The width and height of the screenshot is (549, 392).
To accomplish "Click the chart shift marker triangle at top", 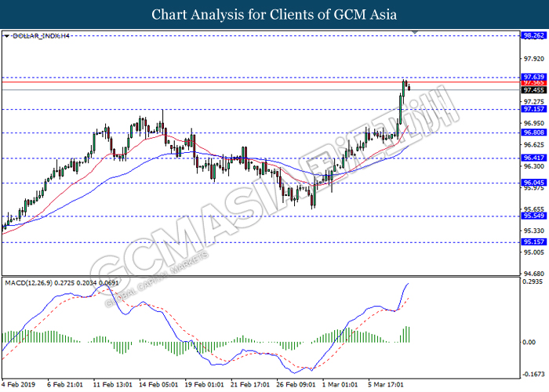I will (415, 32).
